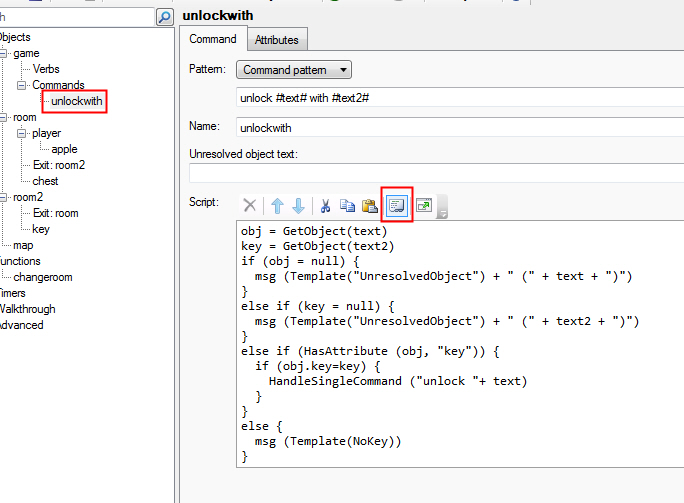The image size is (684, 503).
Task: Move script down with down arrow
Action: pyautogui.click(x=298, y=205)
